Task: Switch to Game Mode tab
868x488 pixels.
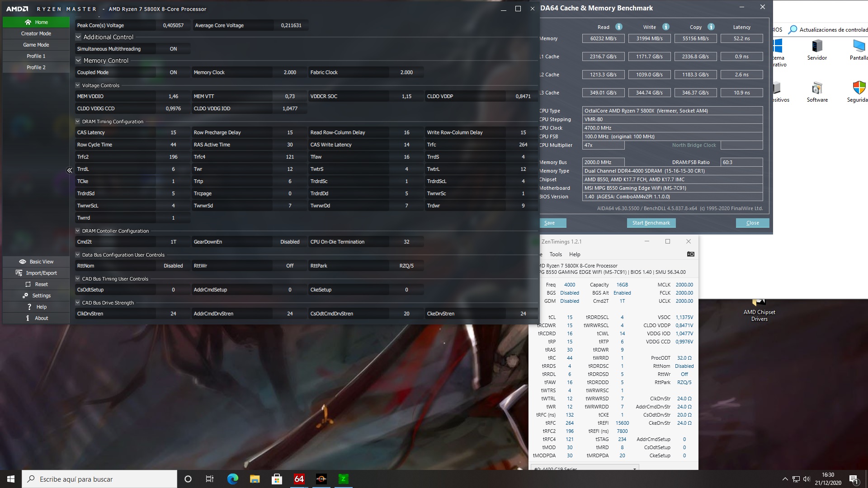Action: tap(36, 45)
